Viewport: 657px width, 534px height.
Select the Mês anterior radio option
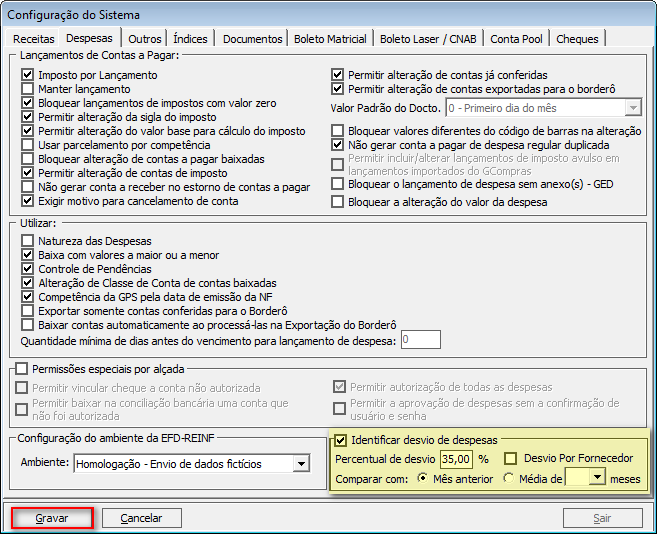(x=423, y=478)
